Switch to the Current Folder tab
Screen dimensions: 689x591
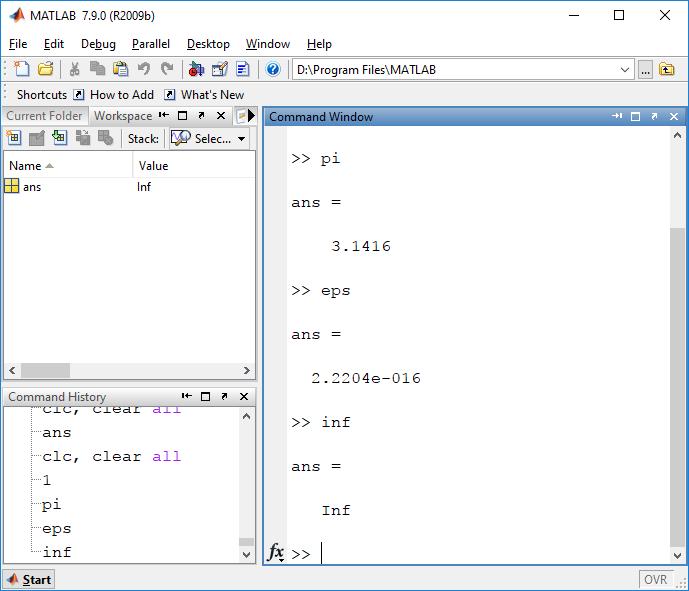click(x=44, y=116)
